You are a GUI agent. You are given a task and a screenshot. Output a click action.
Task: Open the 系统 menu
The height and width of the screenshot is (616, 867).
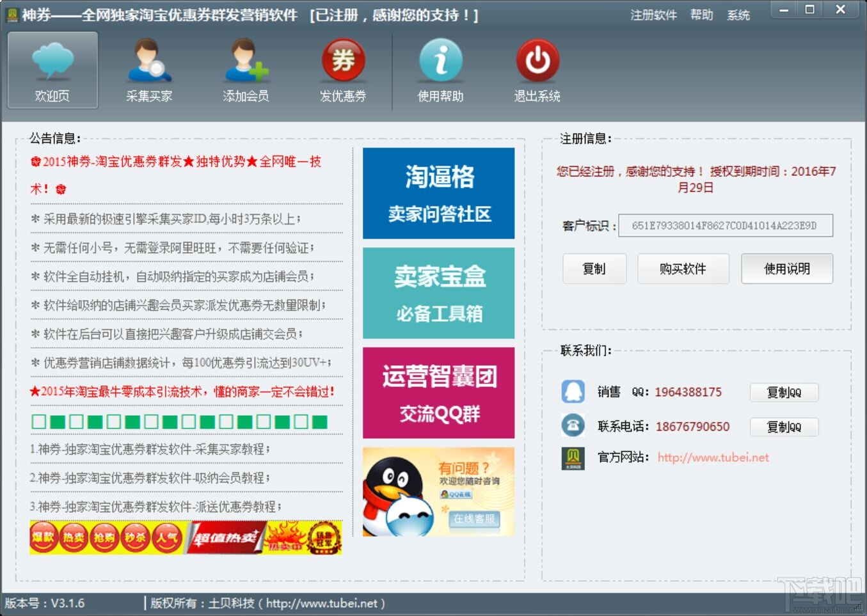(x=738, y=15)
